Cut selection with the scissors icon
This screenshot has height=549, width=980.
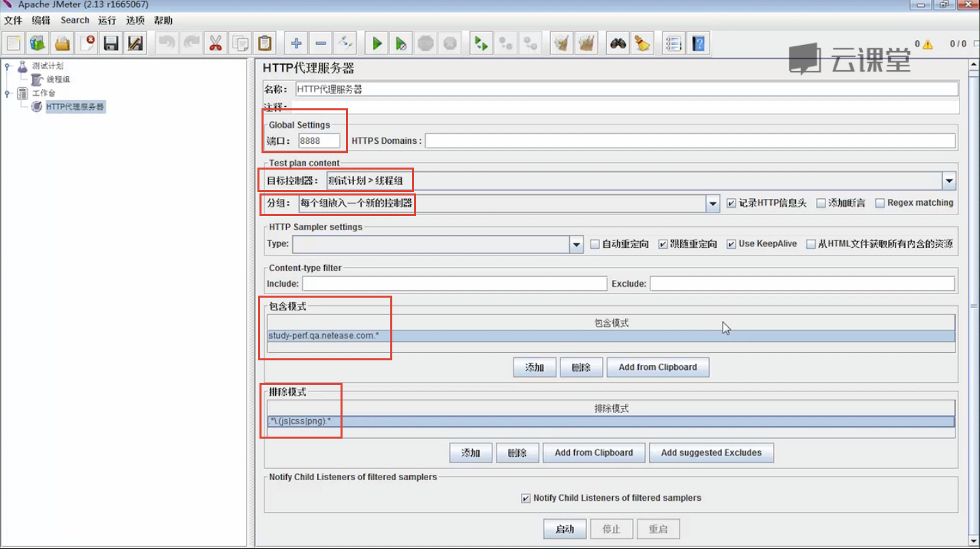(216, 44)
